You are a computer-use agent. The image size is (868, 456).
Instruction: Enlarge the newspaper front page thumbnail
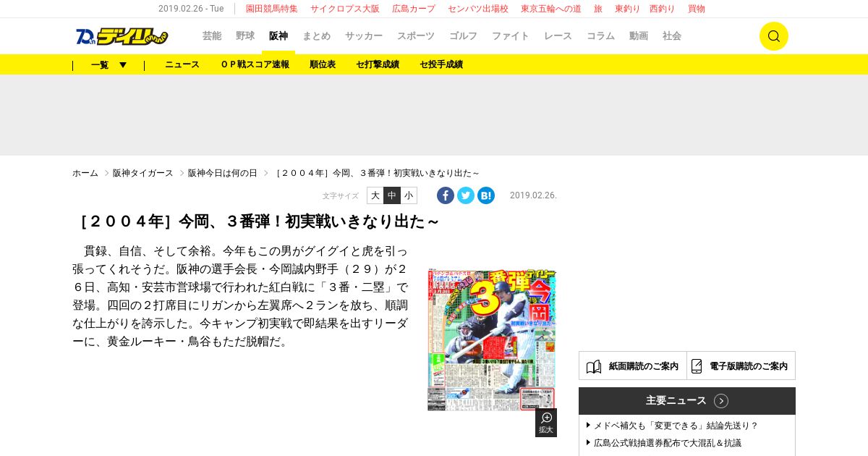[x=492, y=339]
